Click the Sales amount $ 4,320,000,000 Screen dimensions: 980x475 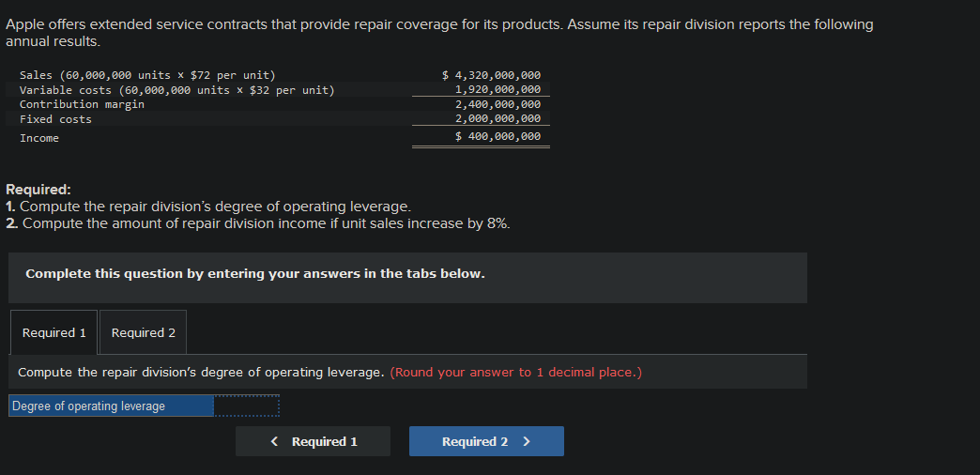pos(492,75)
